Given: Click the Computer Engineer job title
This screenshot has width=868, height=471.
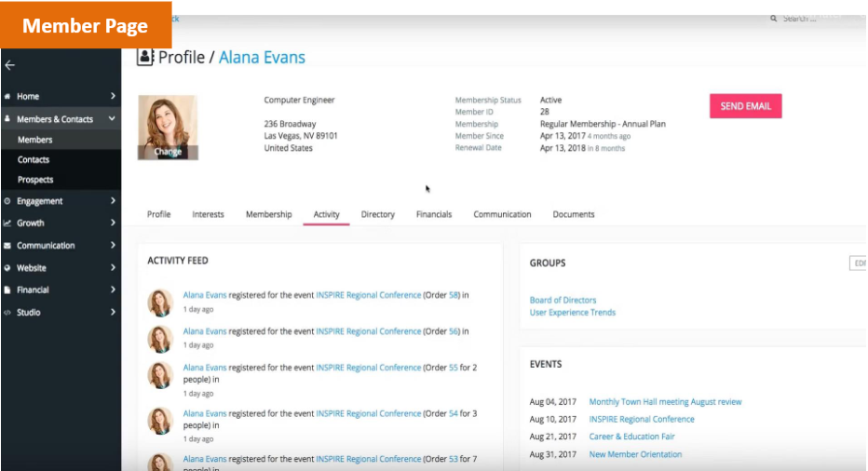Looking at the screenshot, I should tap(300, 101).
